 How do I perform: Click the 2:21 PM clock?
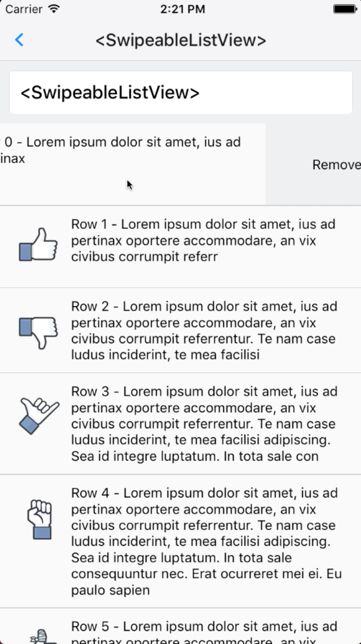[182, 9]
